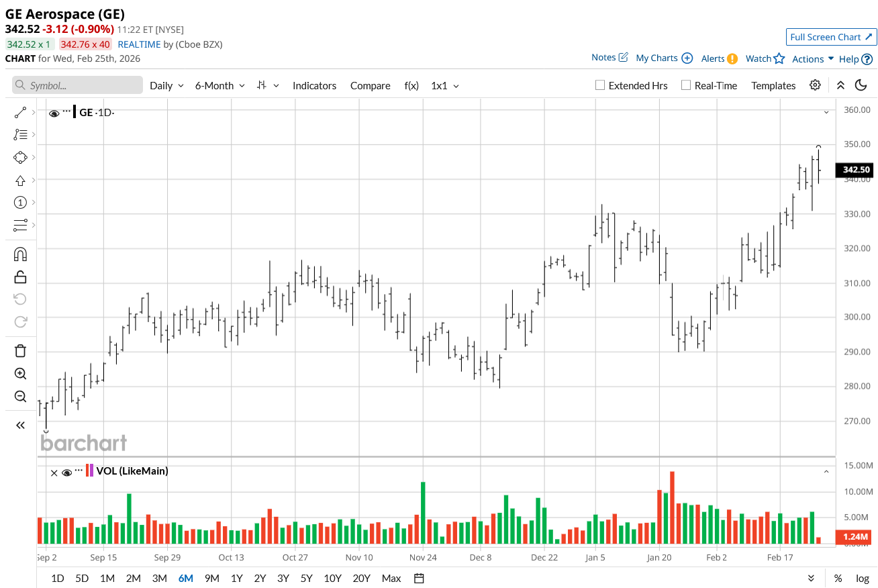This screenshot has height=588, width=878.
Task: Click the double up-arrow collapse icon
Action: (840, 85)
